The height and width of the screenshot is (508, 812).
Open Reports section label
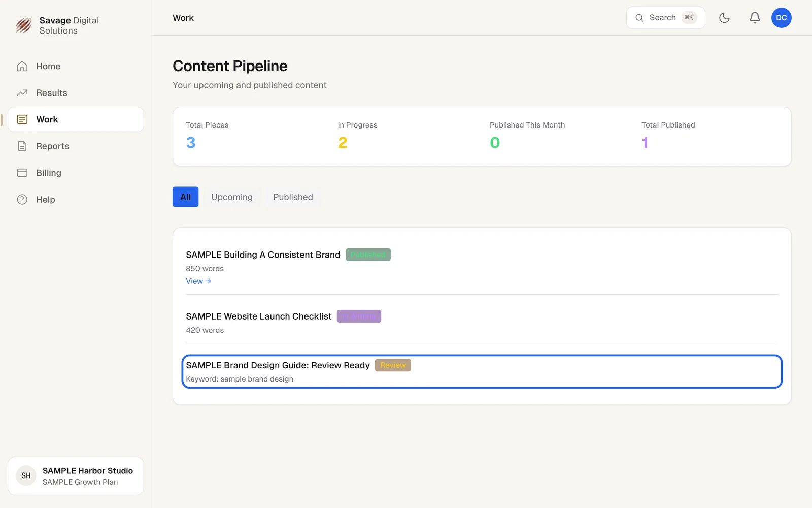(x=53, y=146)
